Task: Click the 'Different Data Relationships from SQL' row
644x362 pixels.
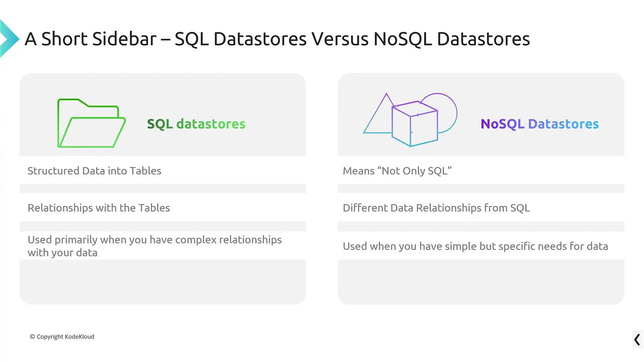Action: [436, 208]
